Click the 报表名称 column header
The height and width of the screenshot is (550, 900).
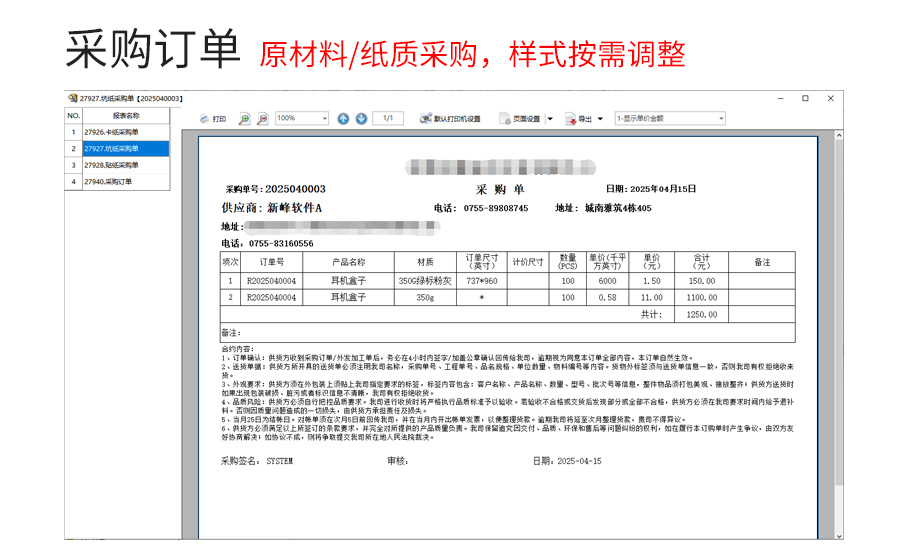click(126, 116)
